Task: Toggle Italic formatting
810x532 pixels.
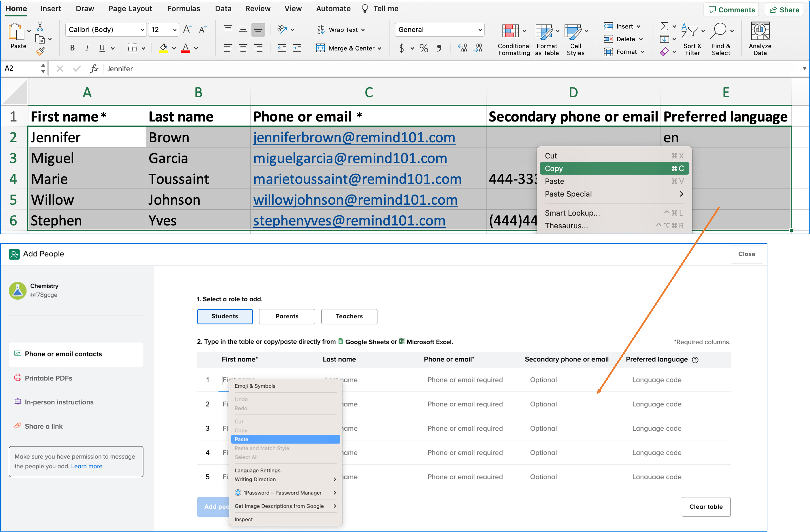Action: coord(87,48)
